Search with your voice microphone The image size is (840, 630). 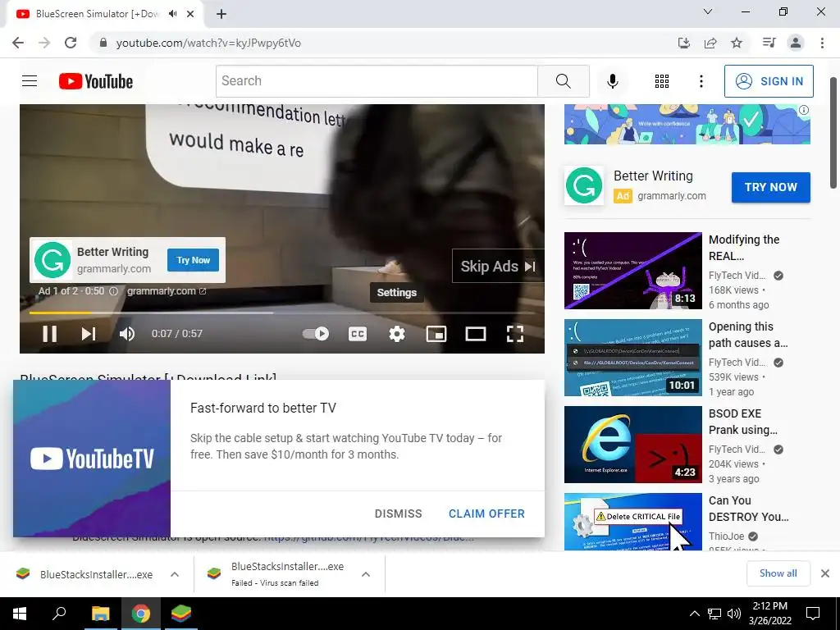tap(612, 81)
